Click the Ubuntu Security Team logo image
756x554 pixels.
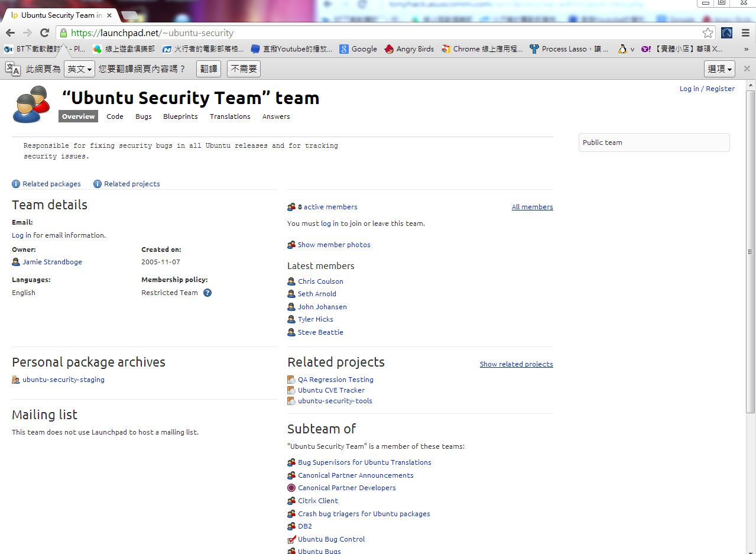[31, 104]
